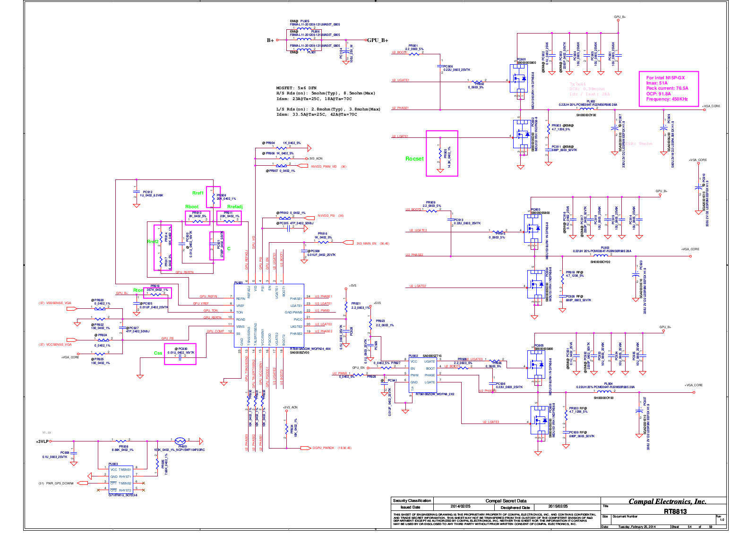
Task: Click the NVVDD_PWM_VID signal label
Action: pyautogui.click(x=324, y=166)
